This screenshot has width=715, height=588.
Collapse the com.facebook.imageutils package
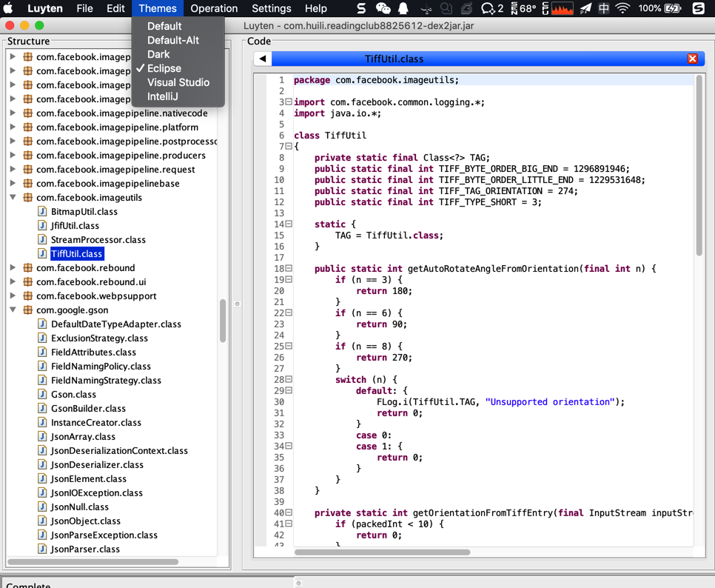pyautogui.click(x=13, y=197)
